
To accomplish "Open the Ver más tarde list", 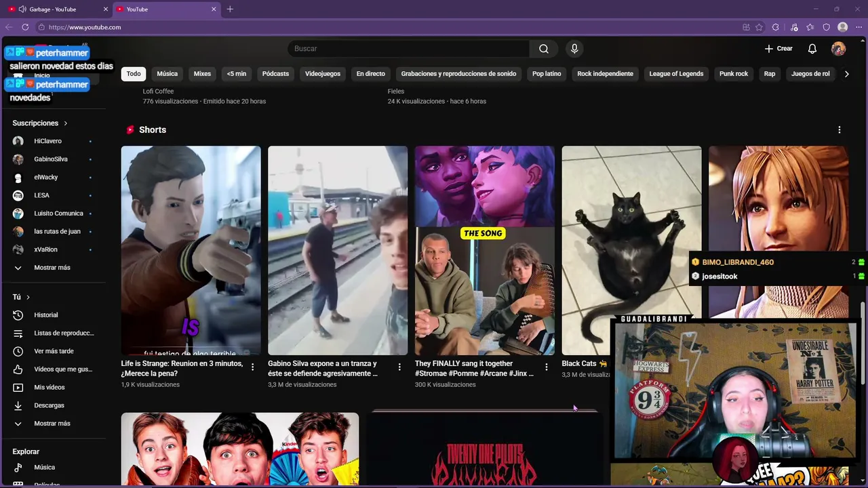I will (53, 351).
